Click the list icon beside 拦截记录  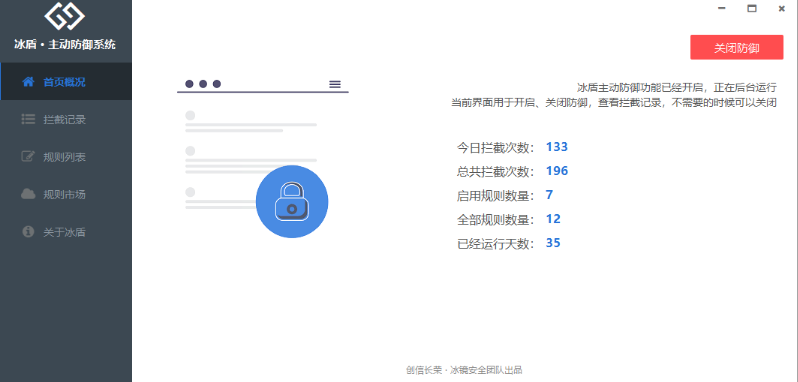(x=28, y=120)
